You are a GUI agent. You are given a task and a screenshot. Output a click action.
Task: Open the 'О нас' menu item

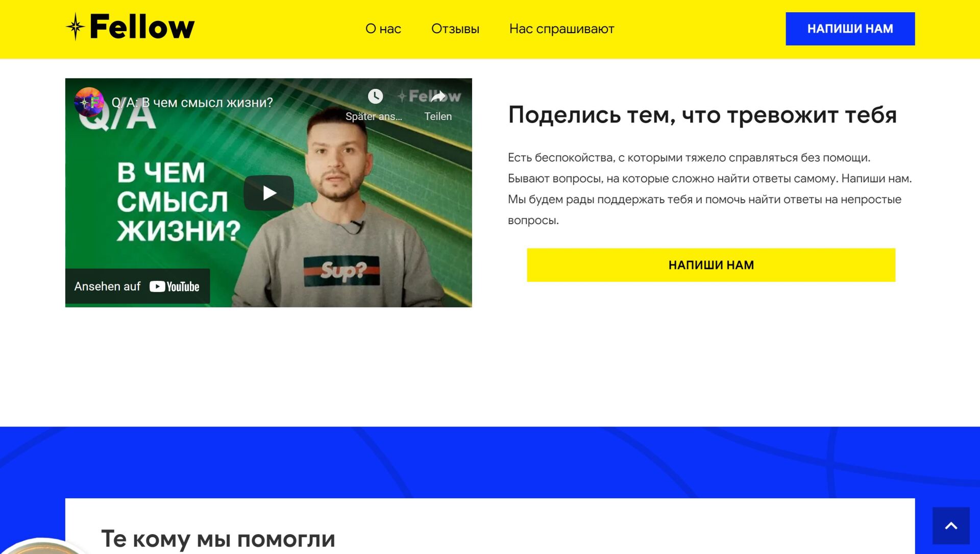click(383, 29)
